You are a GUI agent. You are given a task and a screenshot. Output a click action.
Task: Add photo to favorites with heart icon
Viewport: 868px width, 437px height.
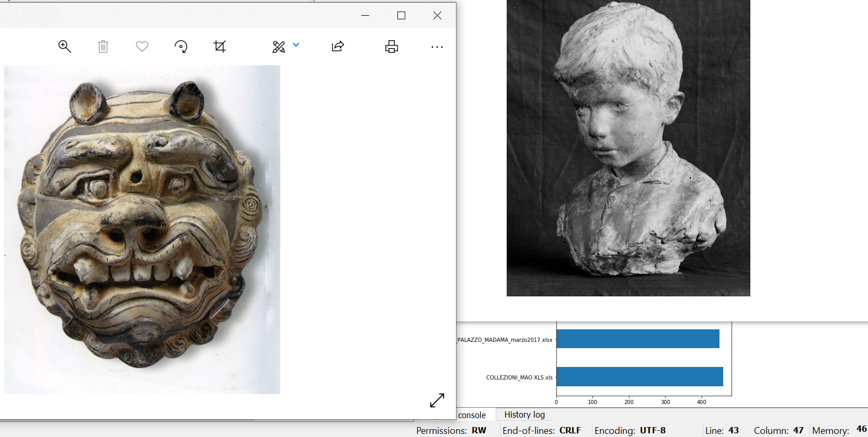pos(142,47)
